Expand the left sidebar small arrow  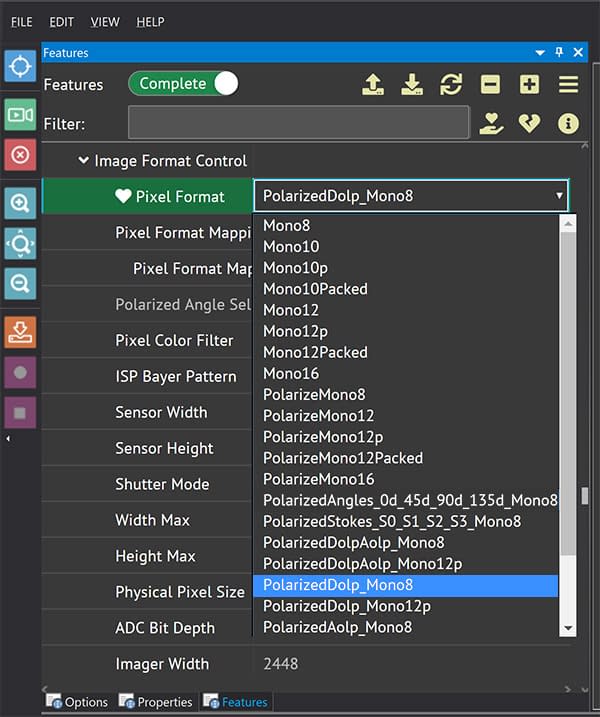(x=8, y=439)
